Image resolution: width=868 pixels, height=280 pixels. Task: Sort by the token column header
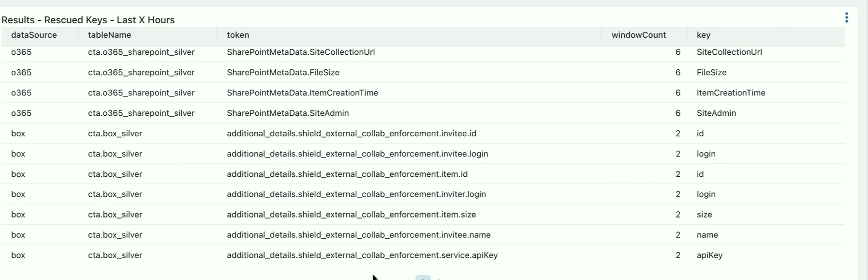pos(238,35)
